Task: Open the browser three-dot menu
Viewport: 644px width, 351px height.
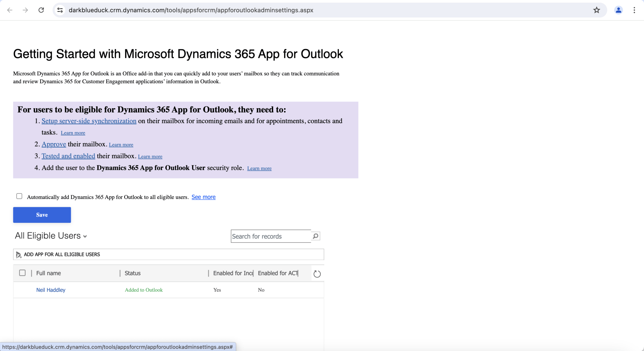Action: click(x=634, y=10)
